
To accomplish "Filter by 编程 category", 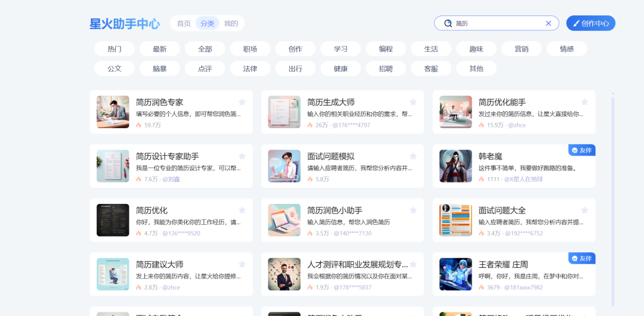I will point(386,49).
